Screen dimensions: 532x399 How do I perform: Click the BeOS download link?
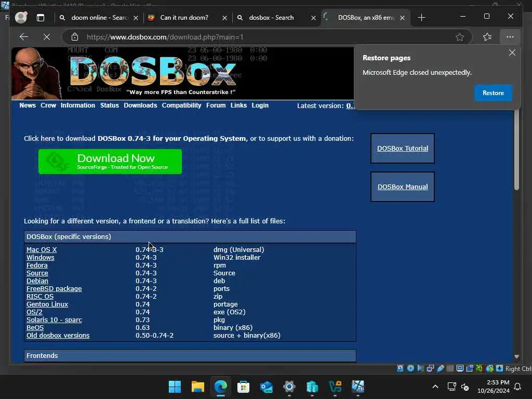(x=35, y=328)
